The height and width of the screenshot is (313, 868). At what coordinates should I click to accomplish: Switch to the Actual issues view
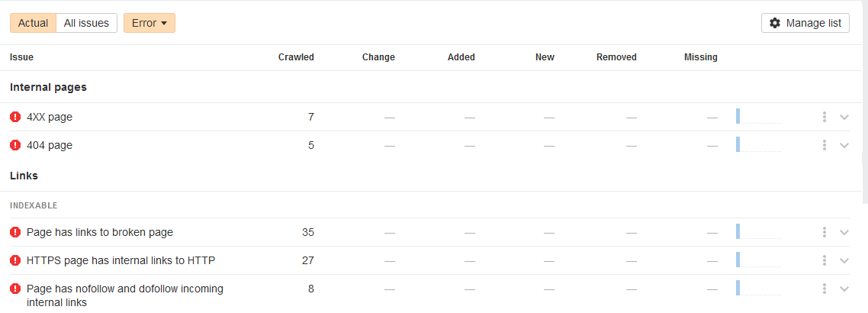coord(34,23)
